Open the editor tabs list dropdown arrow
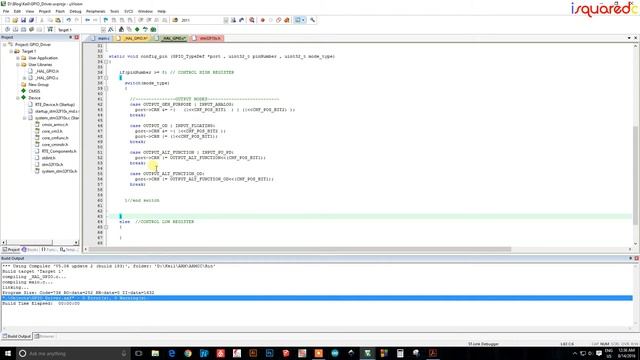Viewport: 640px width, 360px height. point(629,38)
